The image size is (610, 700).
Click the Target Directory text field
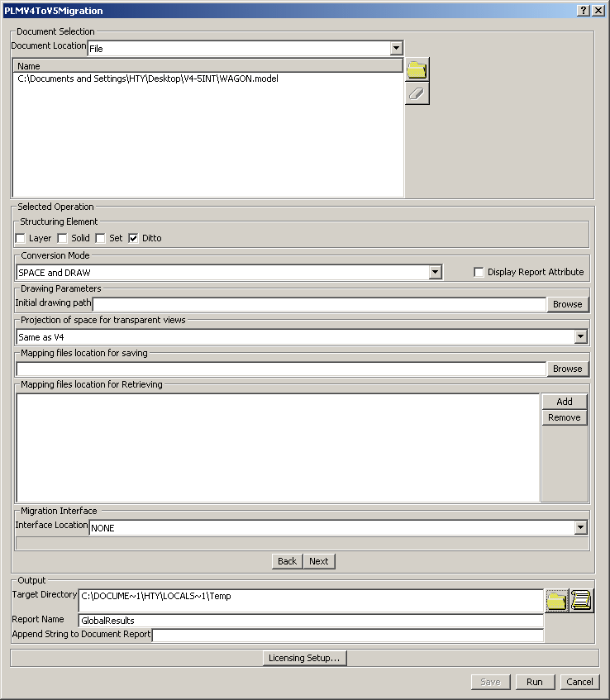[x=312, y=601]
